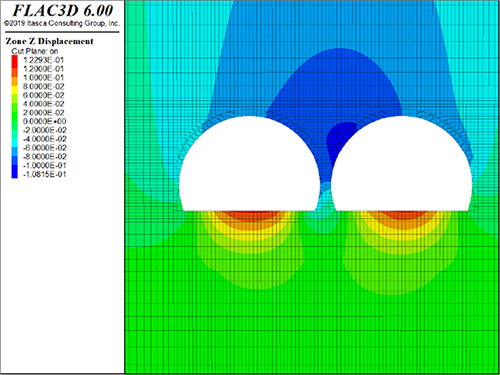Click legend value 4.0000E-02
The height and width of the screenshot is (375, 500).
(x=43, y=104)
